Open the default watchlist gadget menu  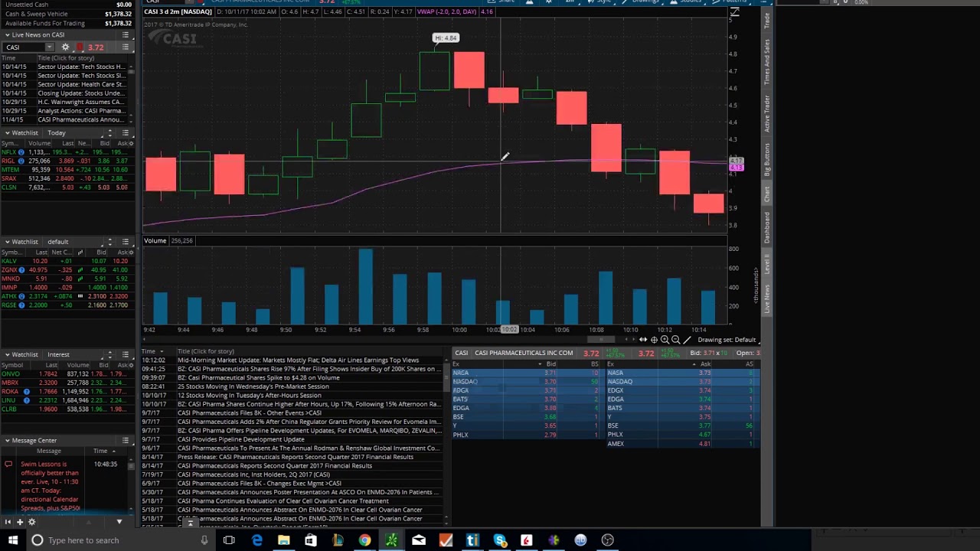coord(126,242)
